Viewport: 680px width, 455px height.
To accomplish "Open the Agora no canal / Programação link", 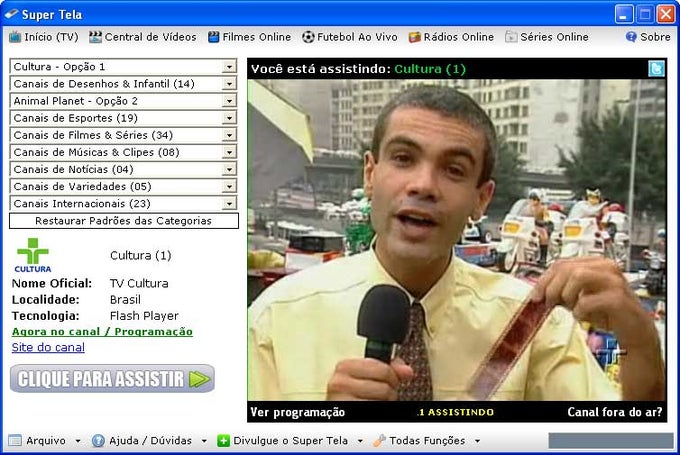I will pos(102,331).
